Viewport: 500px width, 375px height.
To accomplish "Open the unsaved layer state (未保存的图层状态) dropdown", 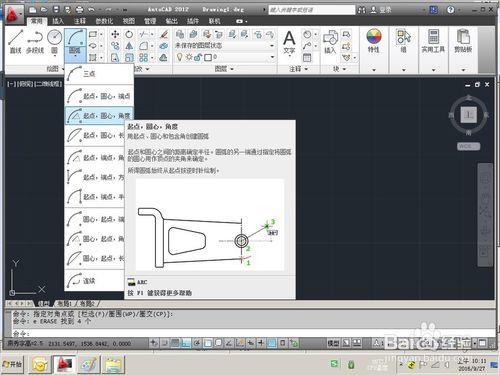I will click(272, 46).
